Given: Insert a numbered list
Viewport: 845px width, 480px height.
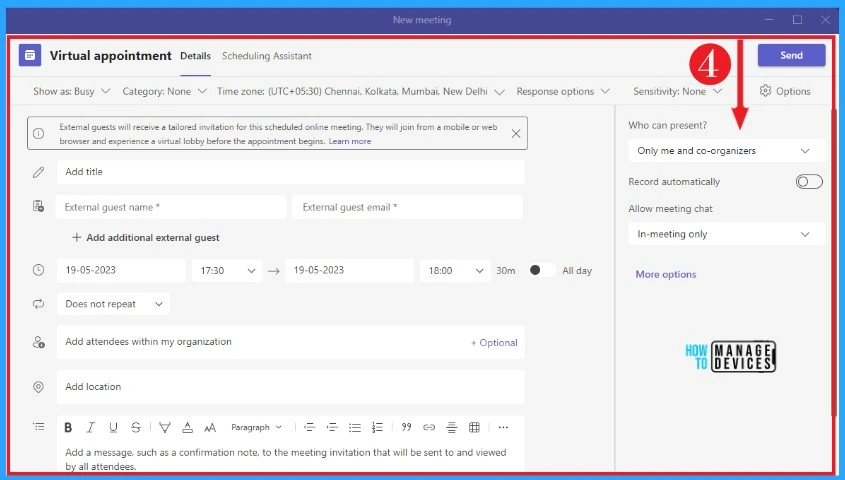Looking at the screenshot, I should point(377,427).
